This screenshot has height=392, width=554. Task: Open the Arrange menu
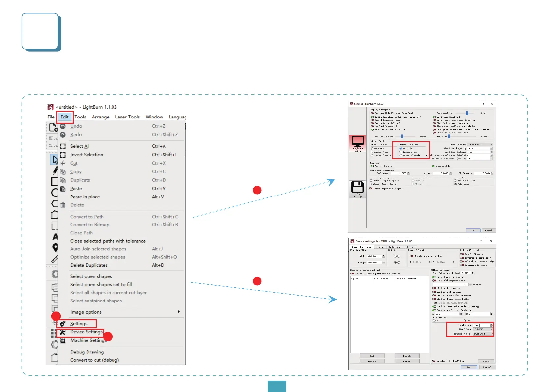(101, 117)
